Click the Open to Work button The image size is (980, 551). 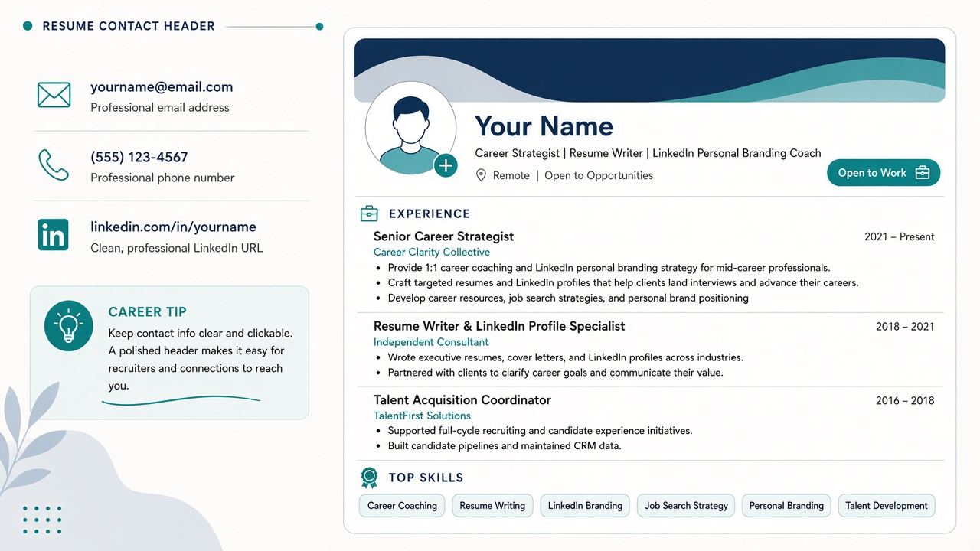[x=884, y=173]
